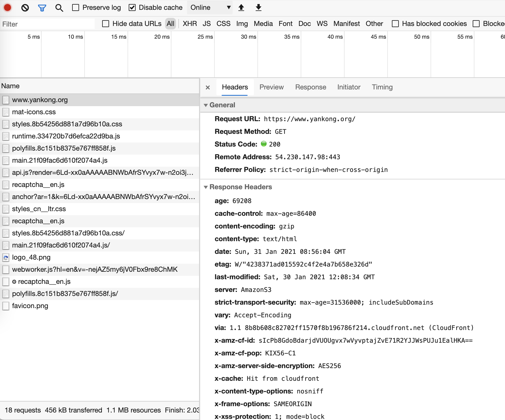Image resolution: width=505 pixels, height=420 pixels.
Task: Select main.21f09fac6d610f2074a4.js/ request
Action: [100, 245]
